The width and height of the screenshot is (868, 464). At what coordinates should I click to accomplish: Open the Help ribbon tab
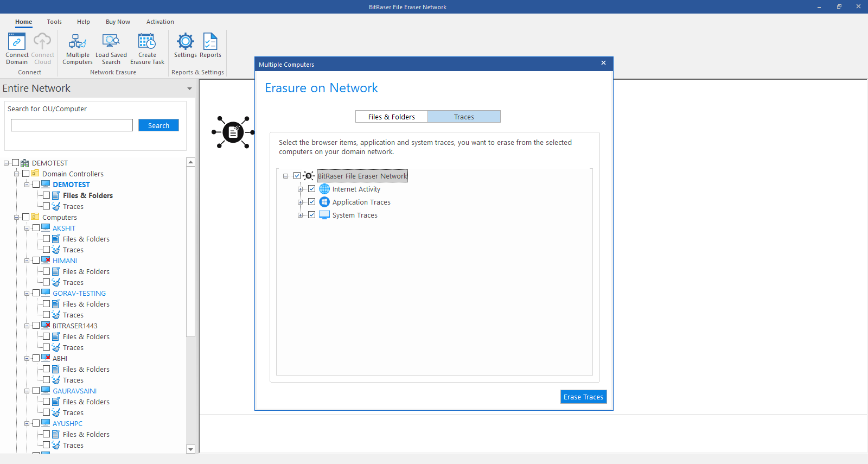pyautogui.click(x=84, y=22)
